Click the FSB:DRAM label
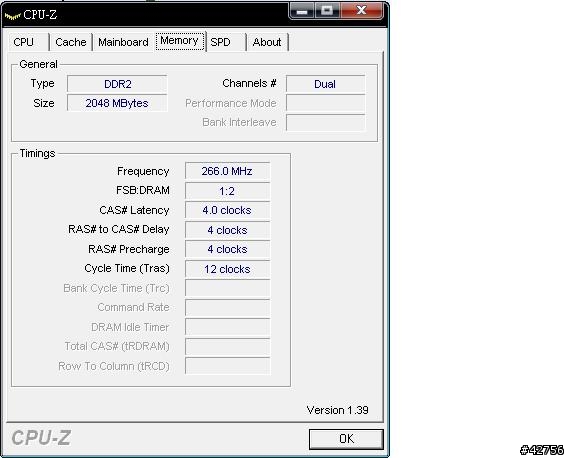The width and height of the screenshot is (569, 458). (143, 191)
